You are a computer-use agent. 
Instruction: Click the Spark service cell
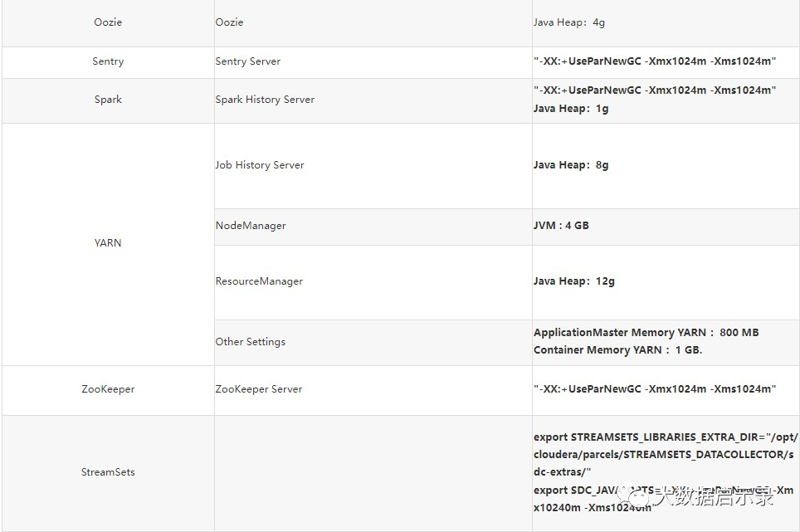[x=108, y=100]
